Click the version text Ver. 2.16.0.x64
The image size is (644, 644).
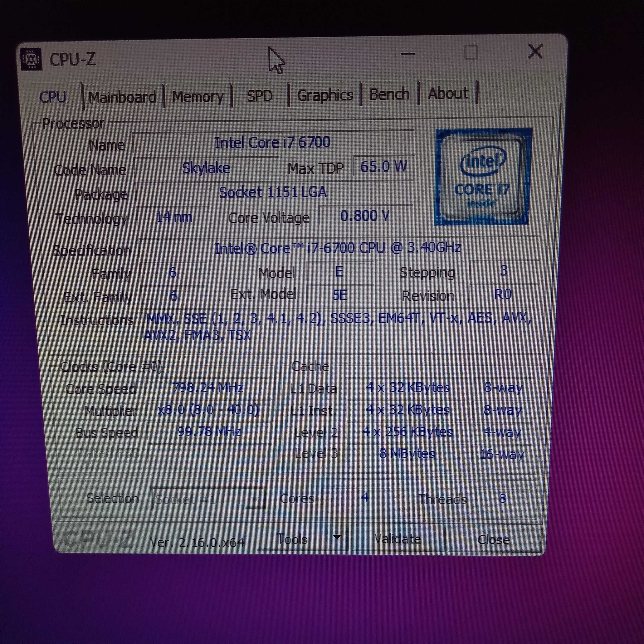coord(197,543)
